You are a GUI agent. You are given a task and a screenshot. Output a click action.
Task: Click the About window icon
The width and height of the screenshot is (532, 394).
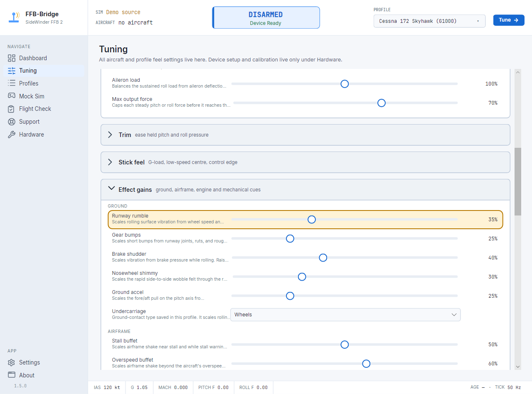point(12,375)
